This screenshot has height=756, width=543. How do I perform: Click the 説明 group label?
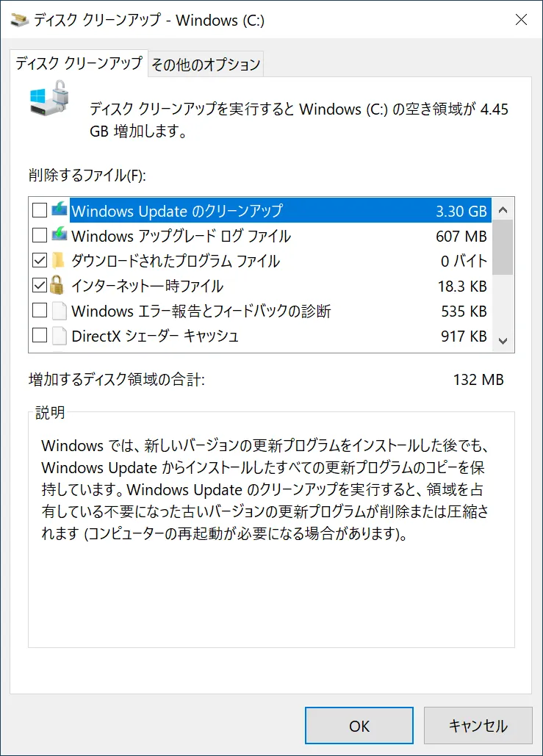pos(50,413)
